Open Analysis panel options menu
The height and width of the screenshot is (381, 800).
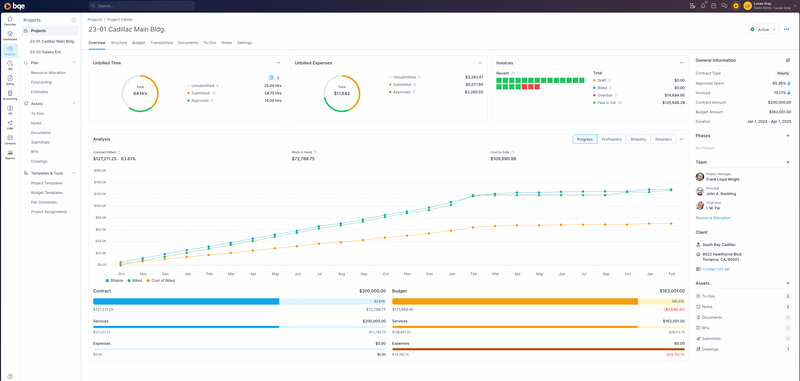[682, 139]
